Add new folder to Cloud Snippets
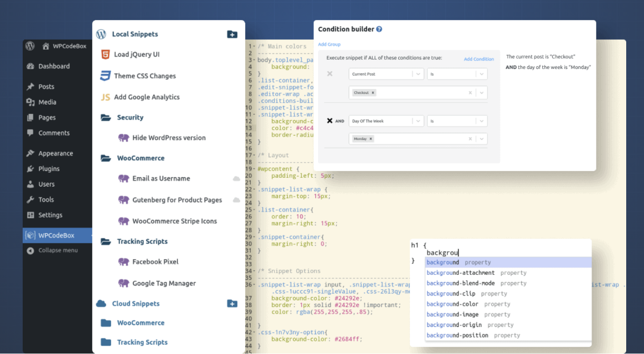Image resolution: width=644 pixels, height=354 pixels. [232, 304]
